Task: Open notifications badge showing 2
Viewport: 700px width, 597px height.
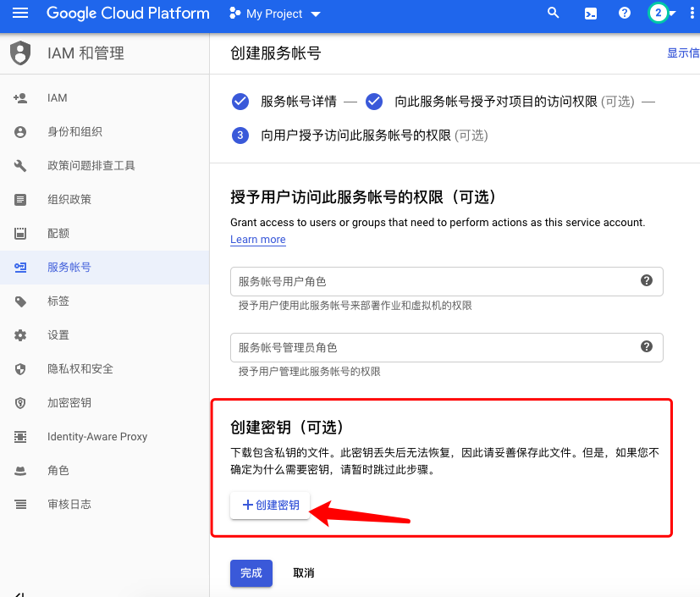Action: pos(658,14)
